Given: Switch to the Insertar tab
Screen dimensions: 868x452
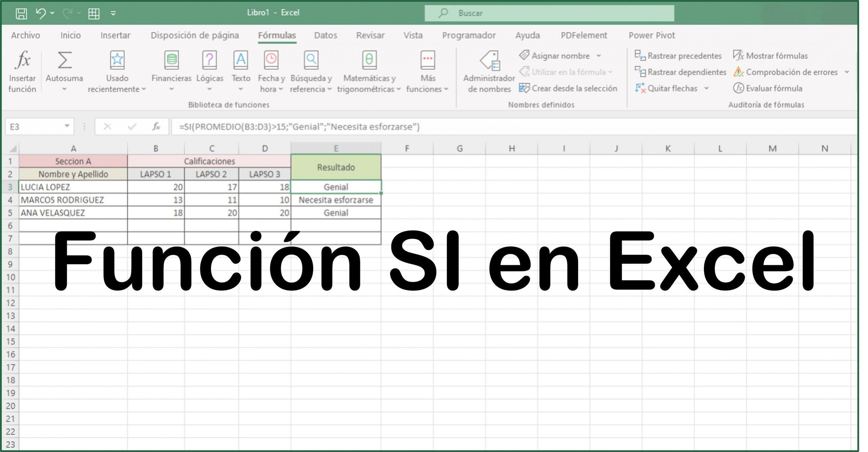Looking at the screenshot, I should (x=115, y=35).
